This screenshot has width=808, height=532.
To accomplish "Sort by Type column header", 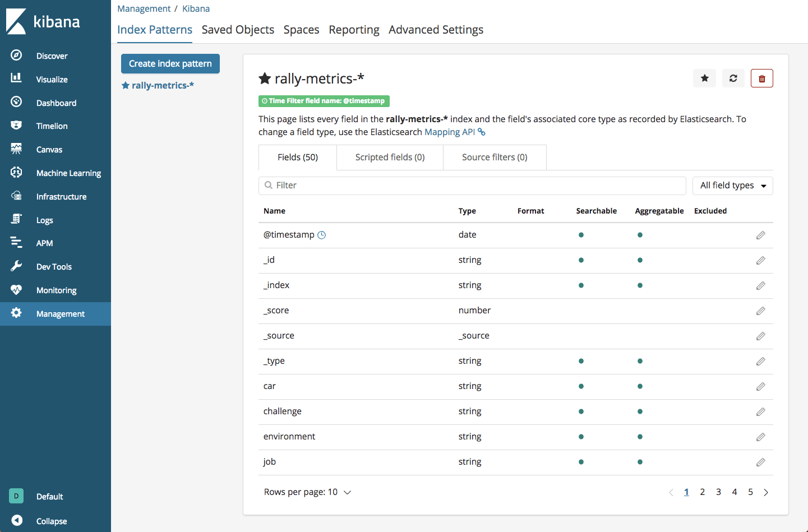I will 467,211.
